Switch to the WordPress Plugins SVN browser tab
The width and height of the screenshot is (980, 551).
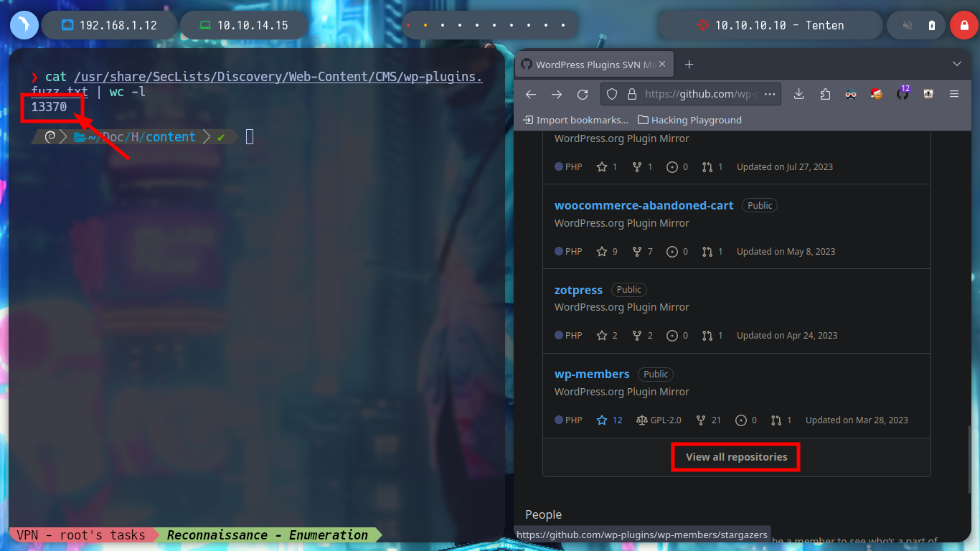click(x=594, y=65)
